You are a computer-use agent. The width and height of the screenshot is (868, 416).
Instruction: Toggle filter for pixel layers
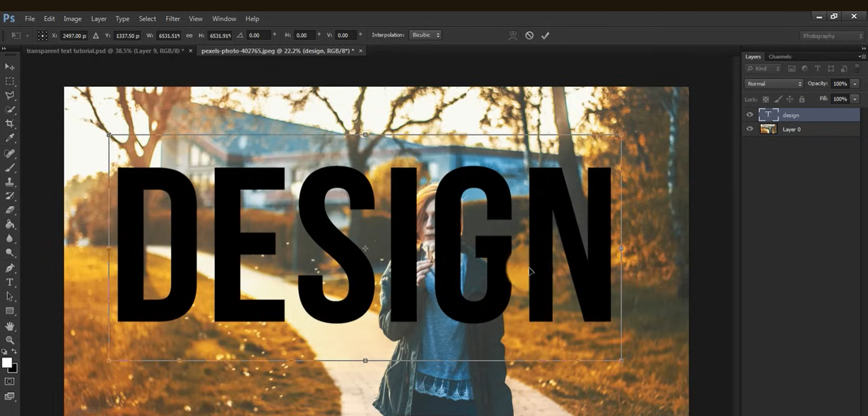(791, 69)
